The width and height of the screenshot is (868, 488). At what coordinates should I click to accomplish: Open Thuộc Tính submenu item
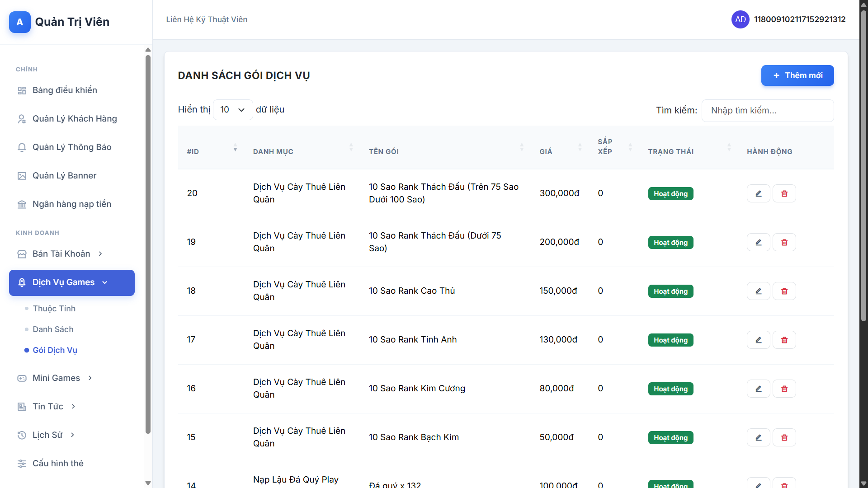pyautogui.click(x=54, y=309)
